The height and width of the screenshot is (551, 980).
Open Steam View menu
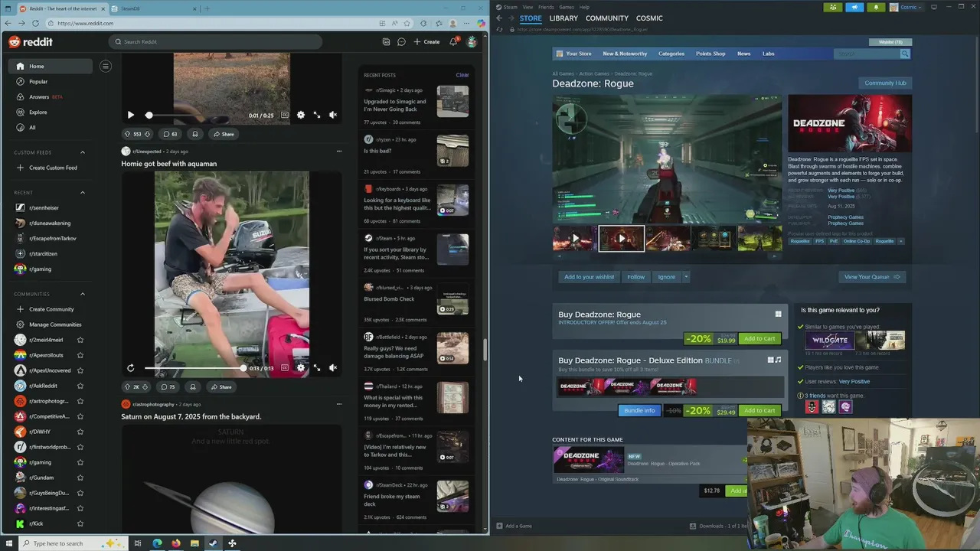[528, 7]
